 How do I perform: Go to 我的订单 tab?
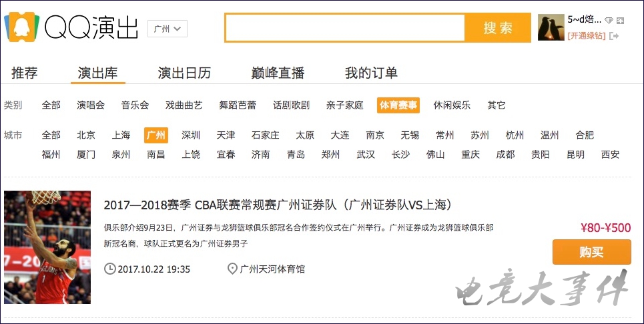371,73
